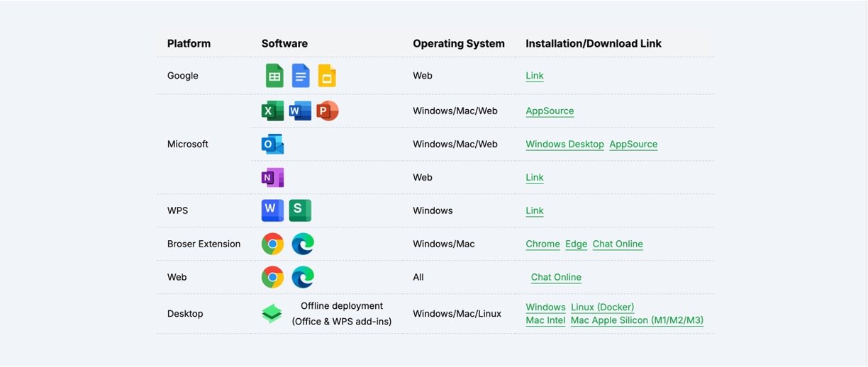Click the Edge extension link

click(576, 244)
